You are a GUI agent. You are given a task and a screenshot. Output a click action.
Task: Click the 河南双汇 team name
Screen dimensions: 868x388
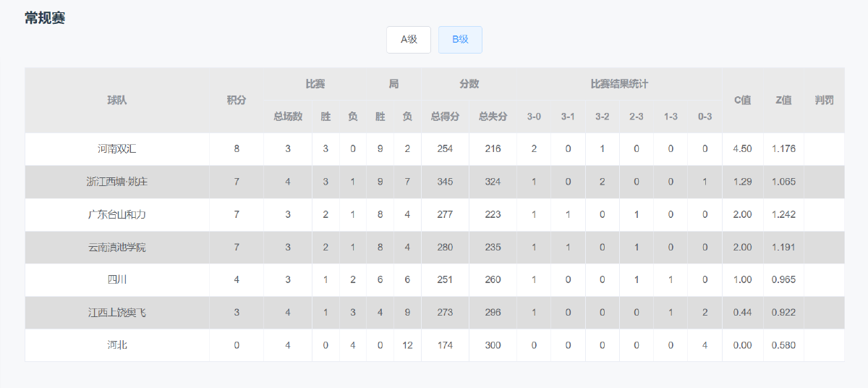coord(117,149)
